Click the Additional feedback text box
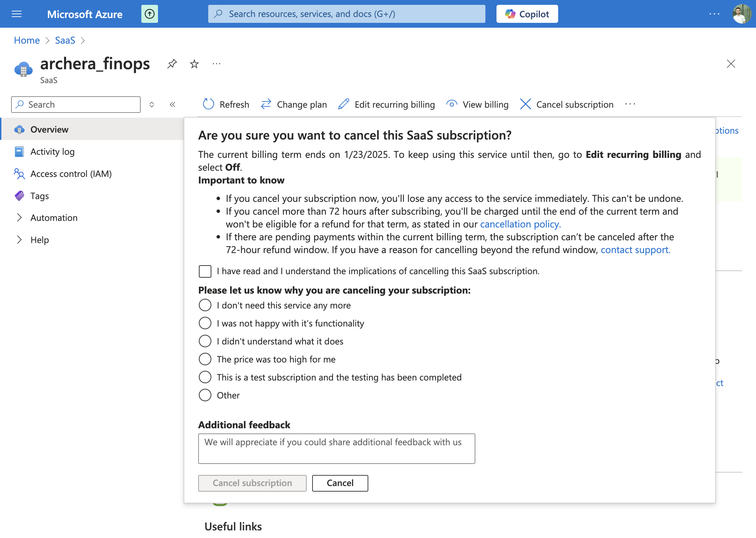756x538 pixels. 336,448
